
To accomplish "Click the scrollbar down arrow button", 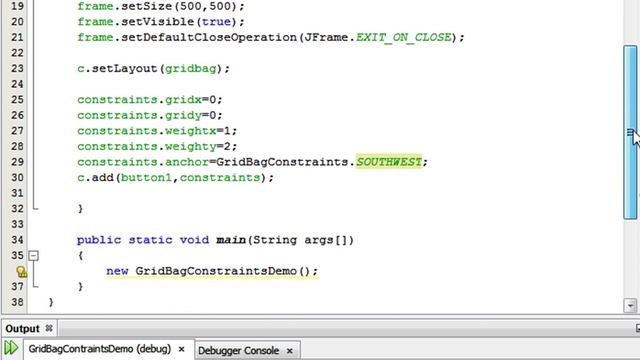I will coord(630,305).
